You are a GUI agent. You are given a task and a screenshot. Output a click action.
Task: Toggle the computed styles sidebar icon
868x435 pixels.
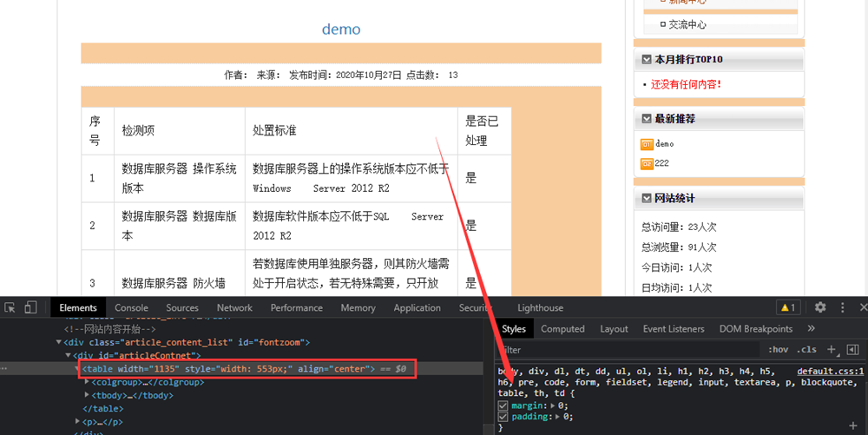click(x=852, y=349)
